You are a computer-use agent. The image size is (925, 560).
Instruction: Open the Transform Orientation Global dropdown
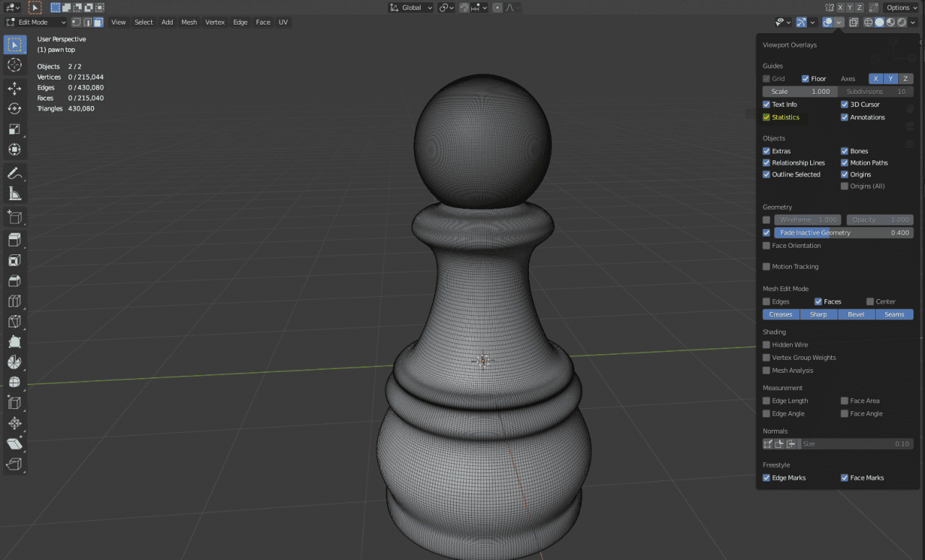[x=410, y=7]
